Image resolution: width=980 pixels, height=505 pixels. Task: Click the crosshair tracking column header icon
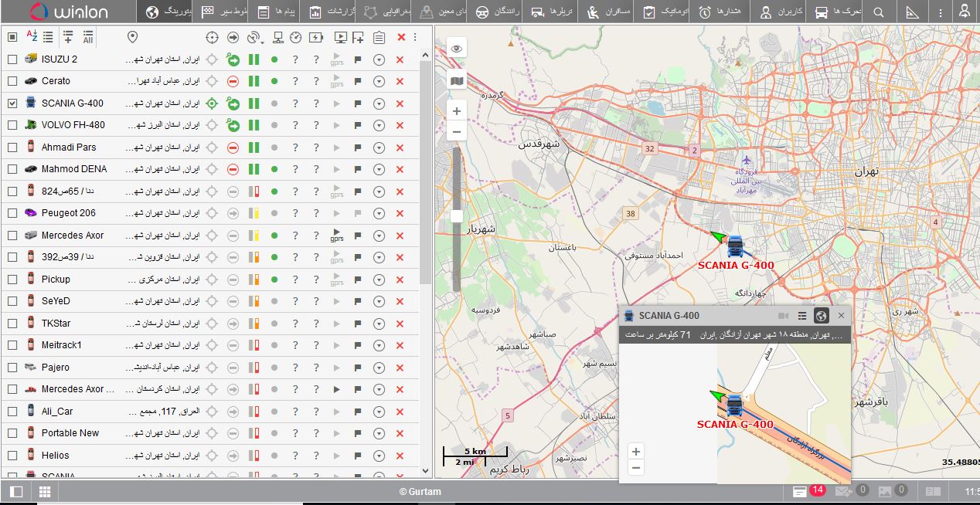(213, 37)
